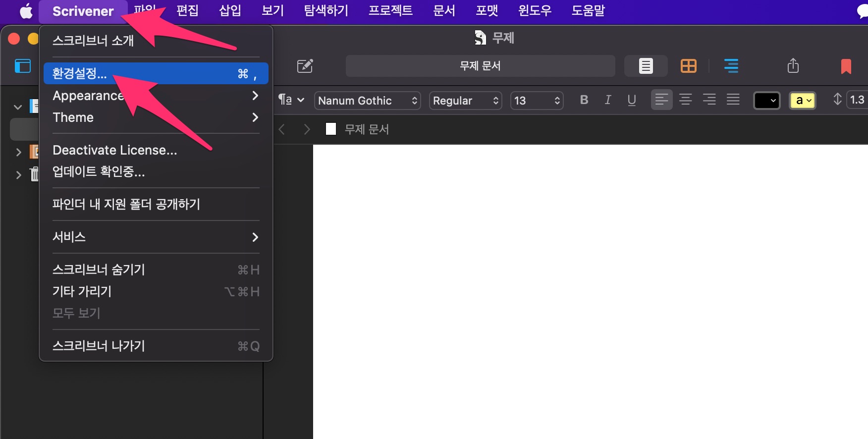Open the 탐색하기 menu
The image size is (868, 439).
click(326, 10)
